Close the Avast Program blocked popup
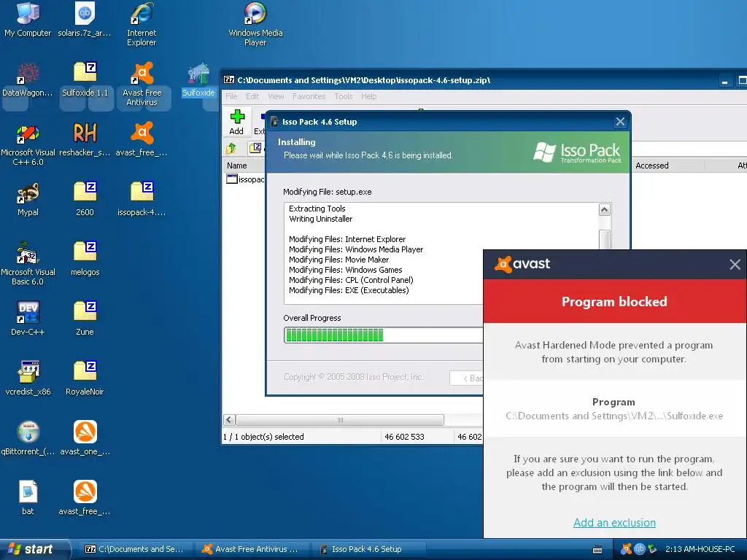The height and width of the screenshot is (560, 747). tap(735, 264)
